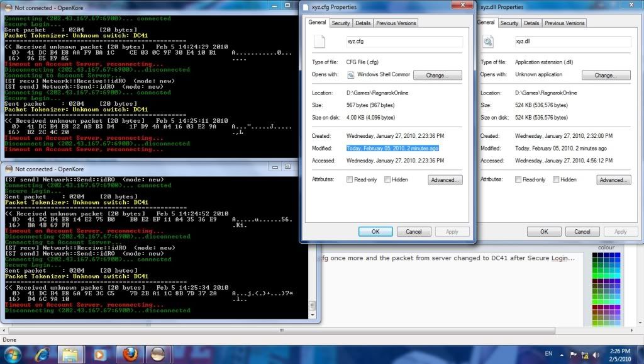
Task: Close the xyz.dll Properties dialog
Action: (x=631, y=5)
